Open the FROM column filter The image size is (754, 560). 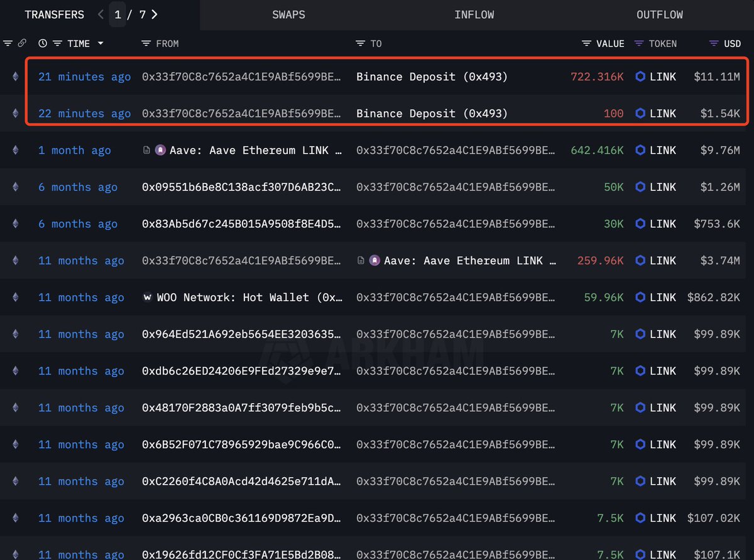146,43
